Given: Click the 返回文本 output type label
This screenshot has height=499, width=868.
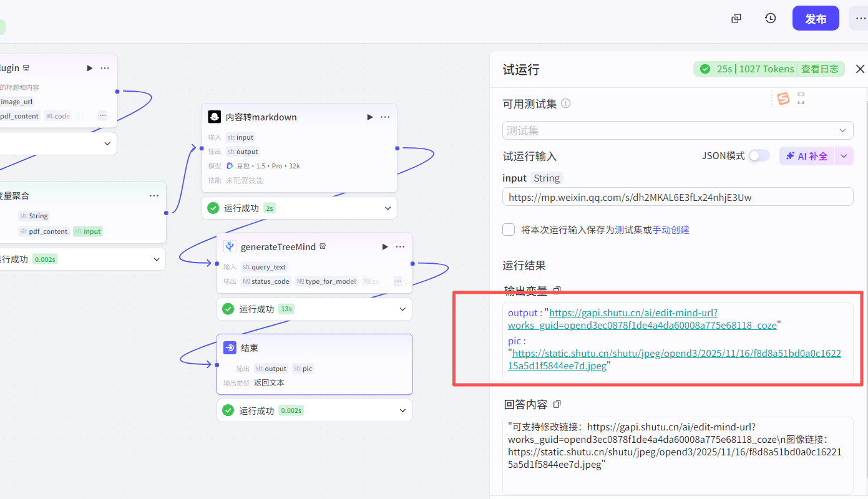Looking at the screenshot, I should pyautogui.click(x=269, y=383).
